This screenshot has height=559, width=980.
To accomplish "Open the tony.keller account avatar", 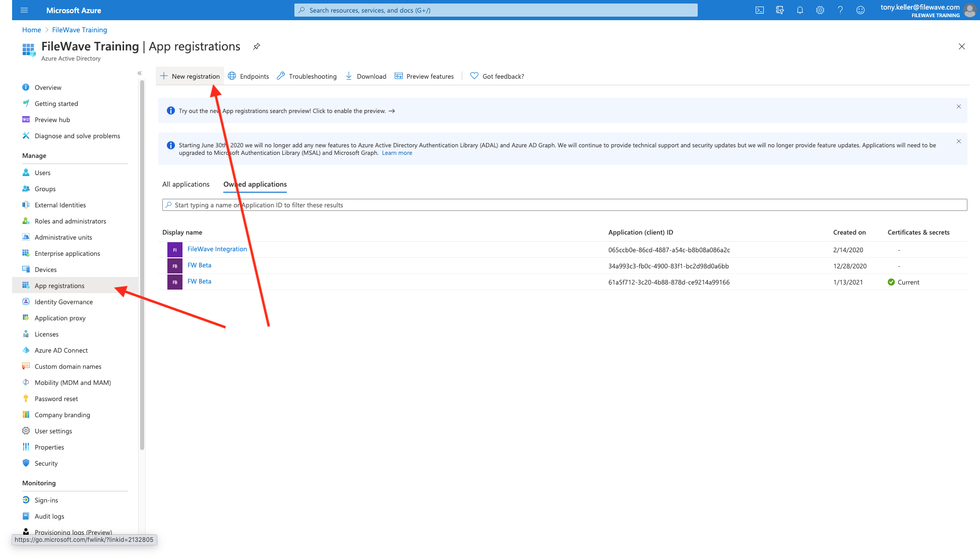I will (969, 10).
